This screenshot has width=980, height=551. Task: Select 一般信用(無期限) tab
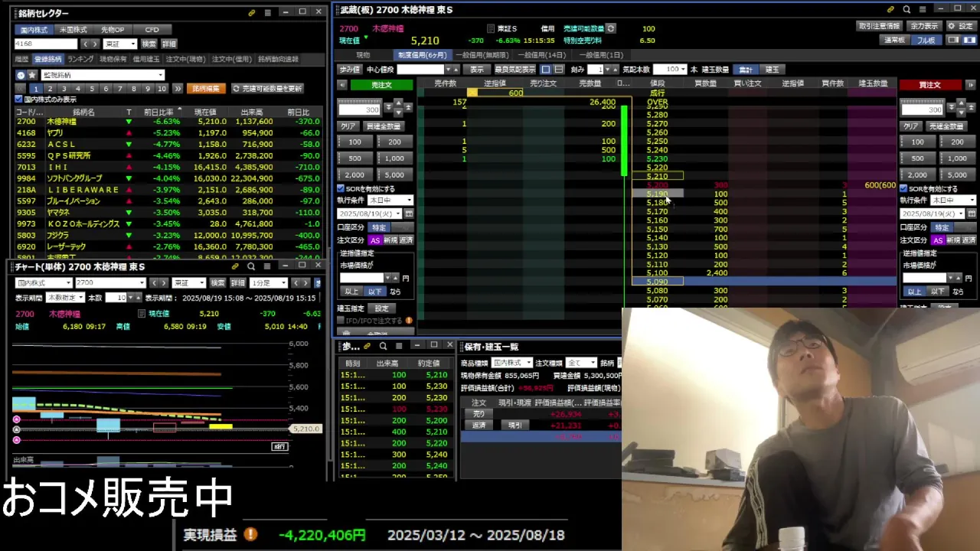coord(482,55)
